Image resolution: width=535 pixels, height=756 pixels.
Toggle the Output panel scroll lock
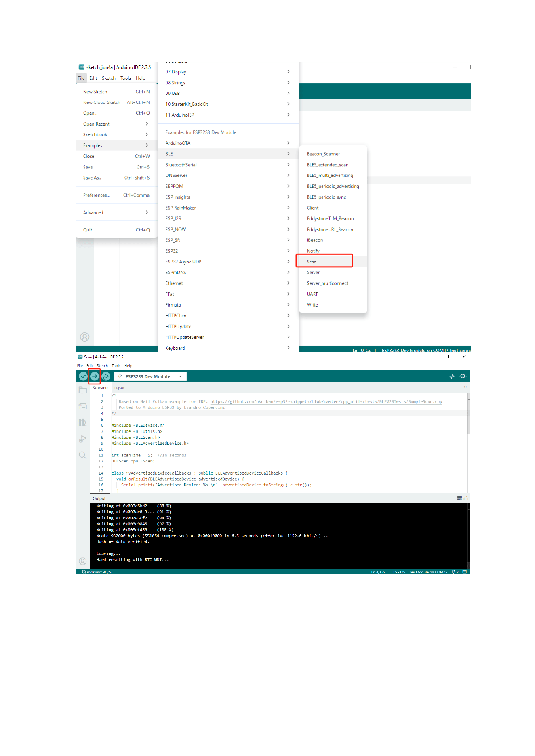click(466, 498)
